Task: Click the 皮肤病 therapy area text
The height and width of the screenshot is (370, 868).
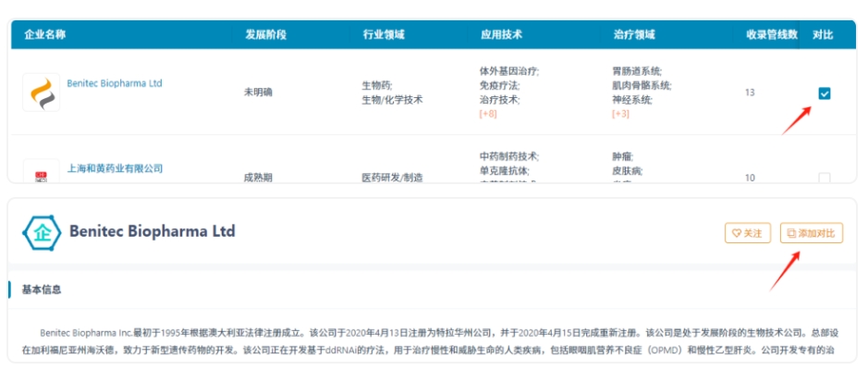Action: [627, 171]
